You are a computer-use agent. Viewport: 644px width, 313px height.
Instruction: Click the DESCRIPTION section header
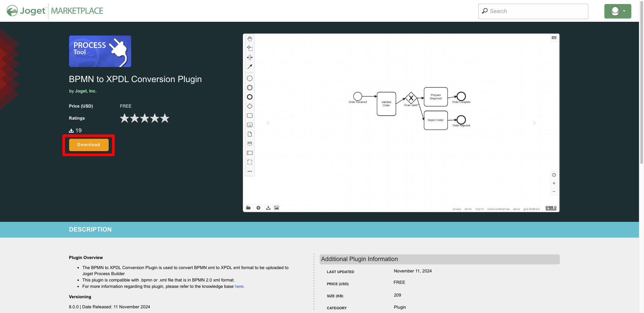[x=90, y=230]
